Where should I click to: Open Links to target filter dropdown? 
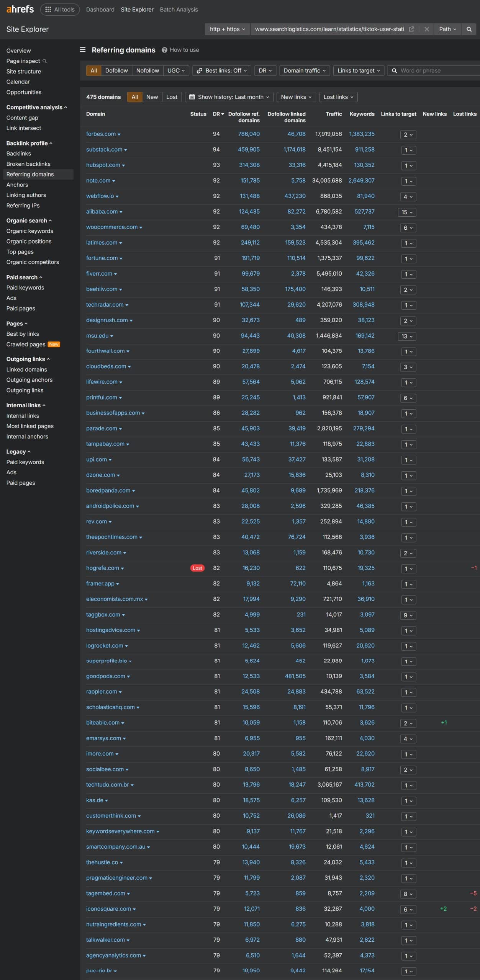click(359, 70)
